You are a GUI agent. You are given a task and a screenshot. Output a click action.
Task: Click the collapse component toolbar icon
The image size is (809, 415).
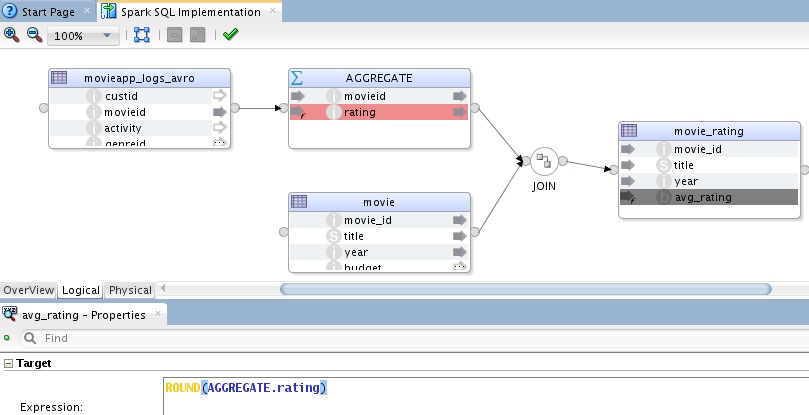[x=174, y=35]
